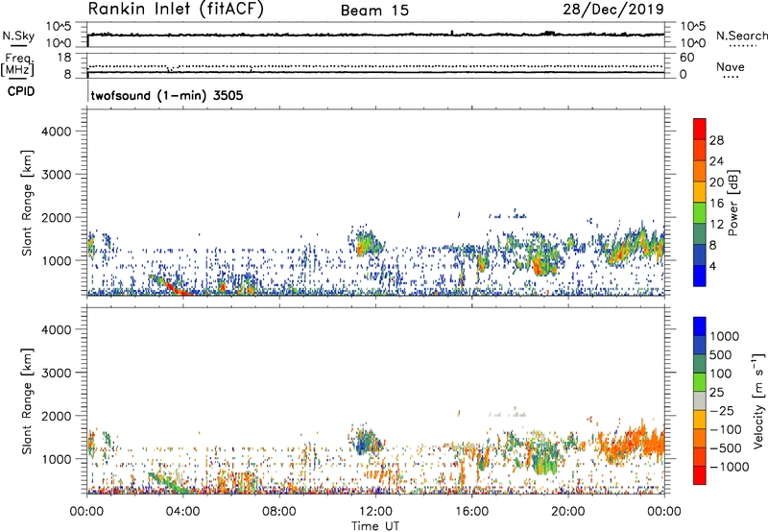Click the date "28/Dec/2019"
Image resolution: width=768 pixels, height=532 pixels.
[x=613, y=9]
